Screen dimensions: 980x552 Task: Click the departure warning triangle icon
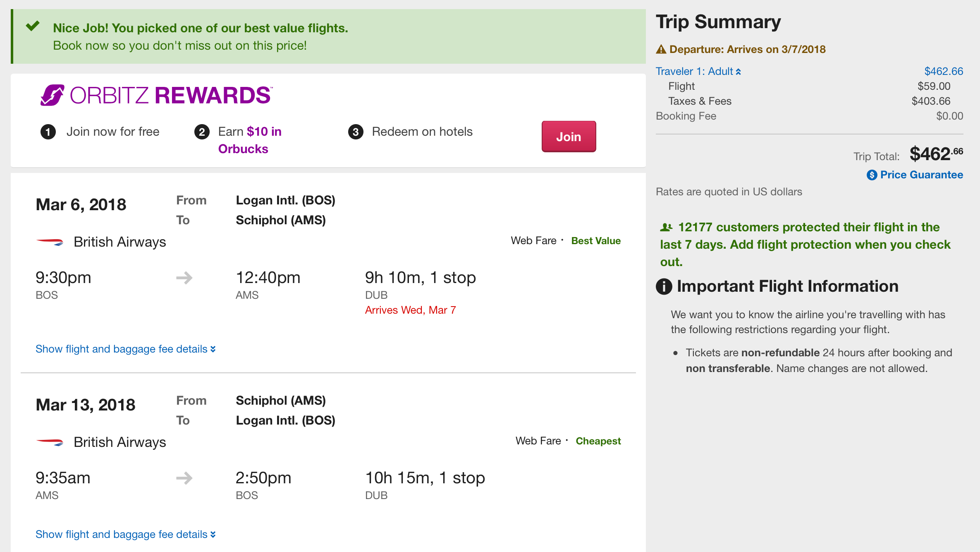661,50
